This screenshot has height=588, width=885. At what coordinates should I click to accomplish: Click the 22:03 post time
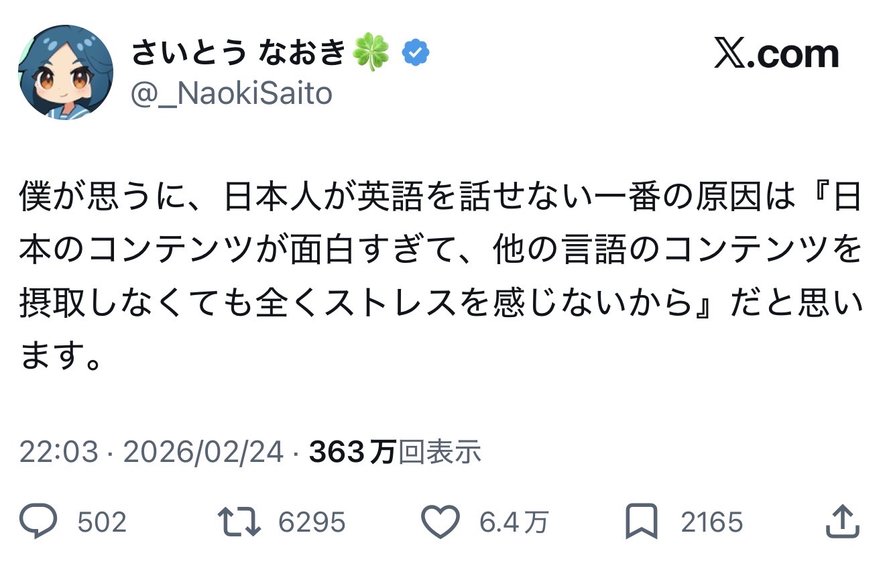(59, 453)
